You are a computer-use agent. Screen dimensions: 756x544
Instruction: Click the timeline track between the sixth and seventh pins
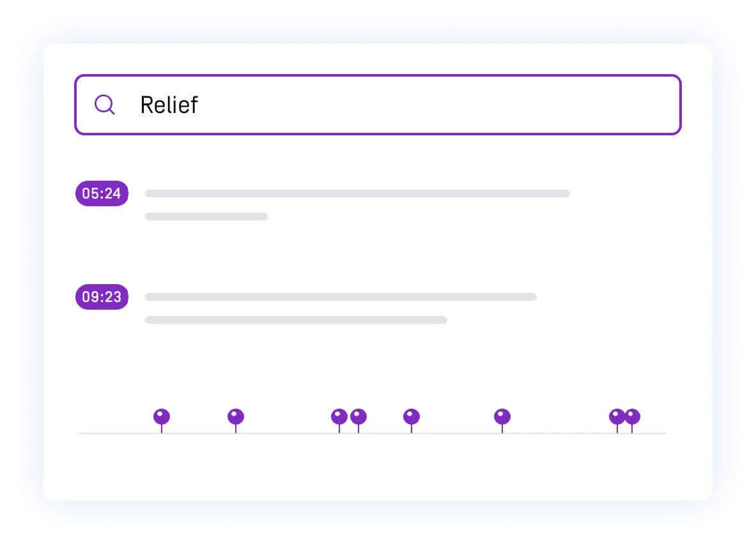click(x=559, y=433)
